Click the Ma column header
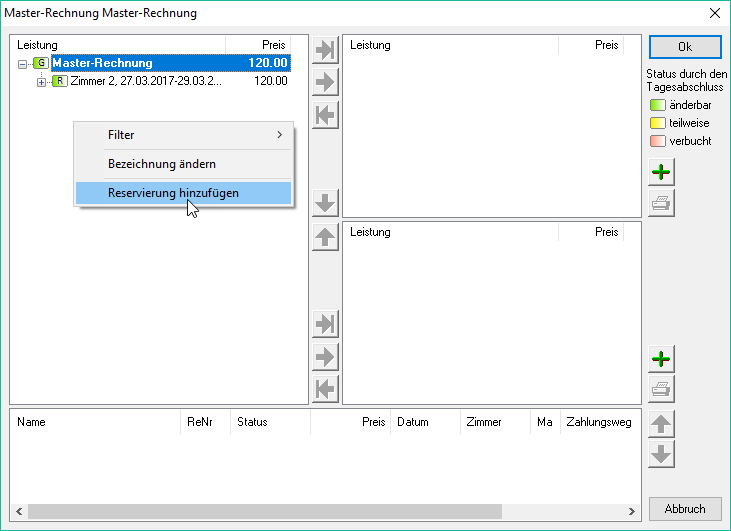Viewport: 731px width, 531px height. tap(545, 422)
